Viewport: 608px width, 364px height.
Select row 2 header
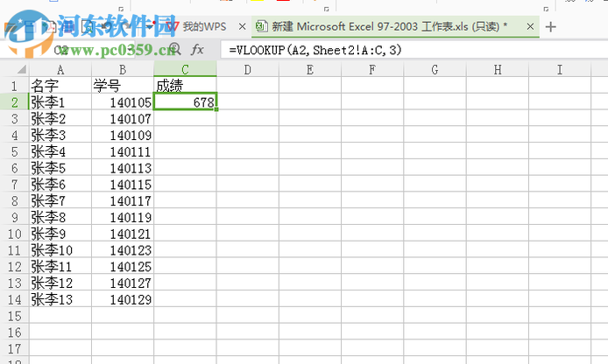click(x=14, y=102)
